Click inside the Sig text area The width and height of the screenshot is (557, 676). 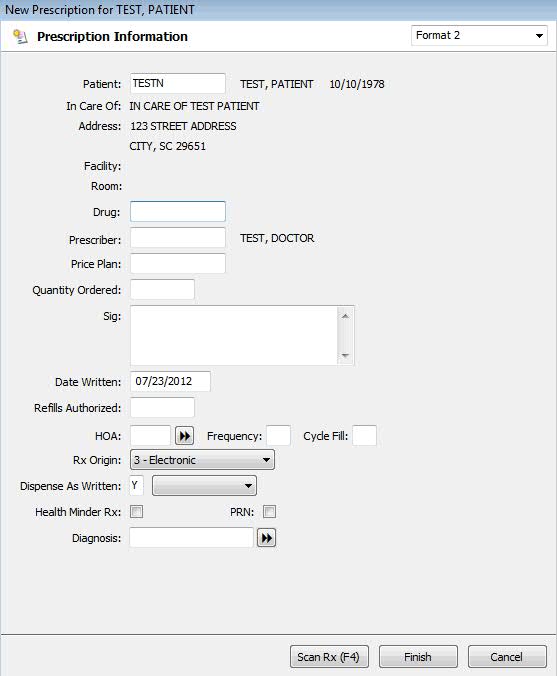tap(234, 335)
